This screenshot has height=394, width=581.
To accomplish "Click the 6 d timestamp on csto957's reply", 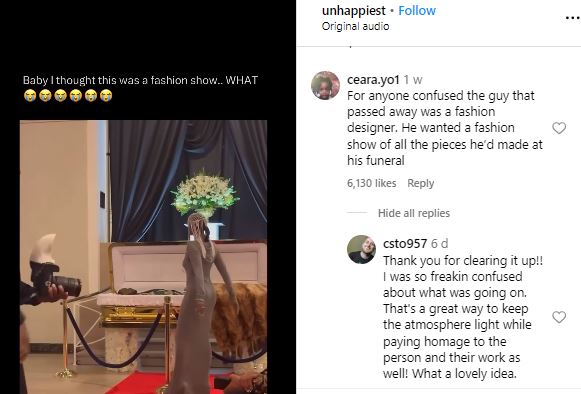I will pos(439,244).
